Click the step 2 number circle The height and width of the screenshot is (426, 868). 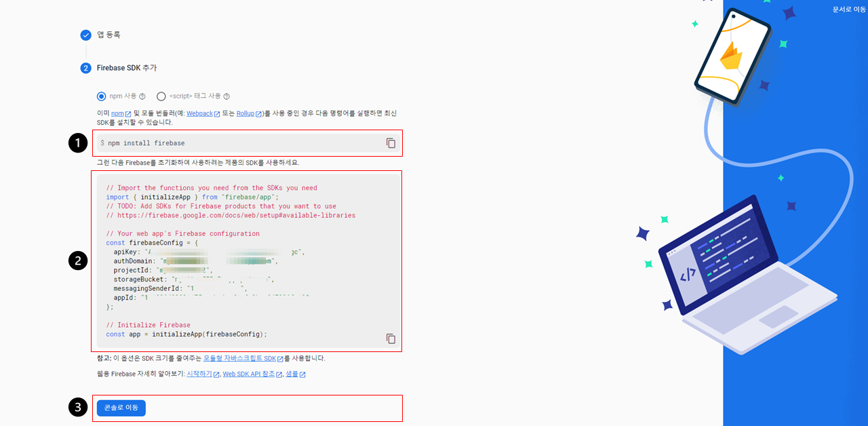85,68
